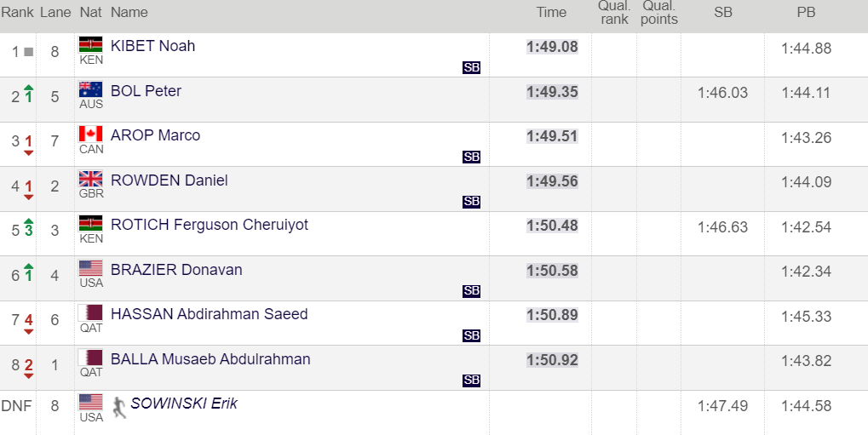868x435 pixels.
Task: Click the red down arrow in HASSAN's rank
Action: pyautogui.click(x=29, y=332)
